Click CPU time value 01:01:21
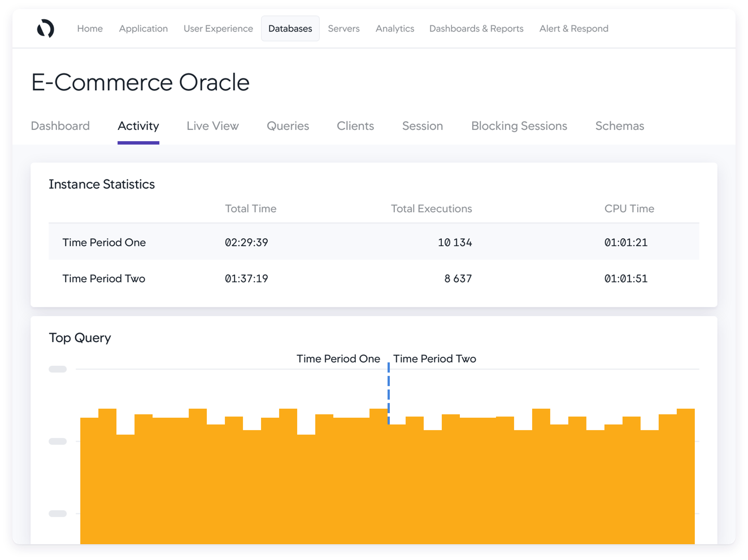Viewport: 748px width, 560px height. pyautogui.click(x=626, y=243)
